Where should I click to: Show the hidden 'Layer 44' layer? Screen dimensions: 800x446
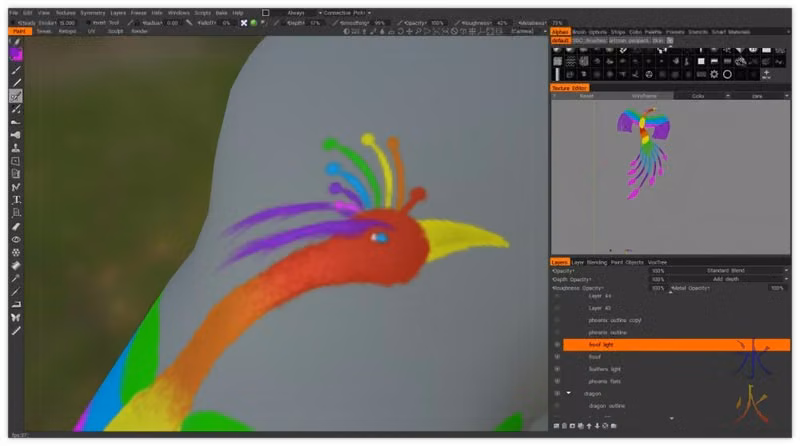tap(557, 296)
